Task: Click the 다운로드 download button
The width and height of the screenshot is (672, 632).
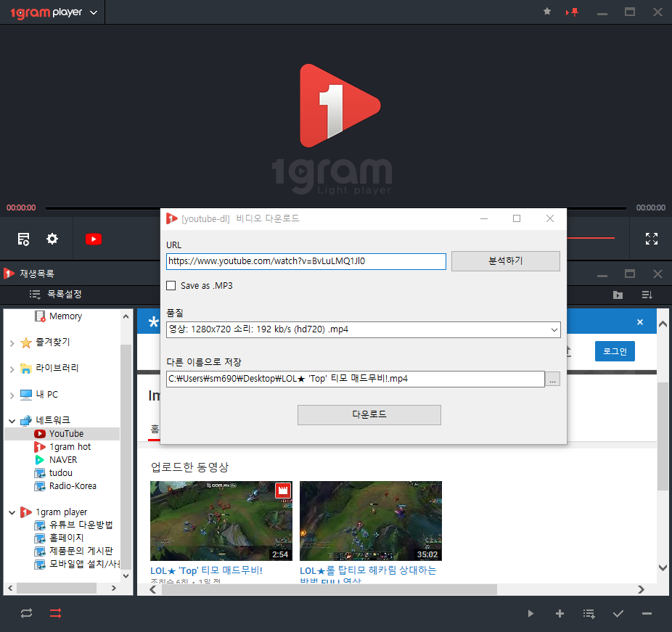Action: coord(369,415)
